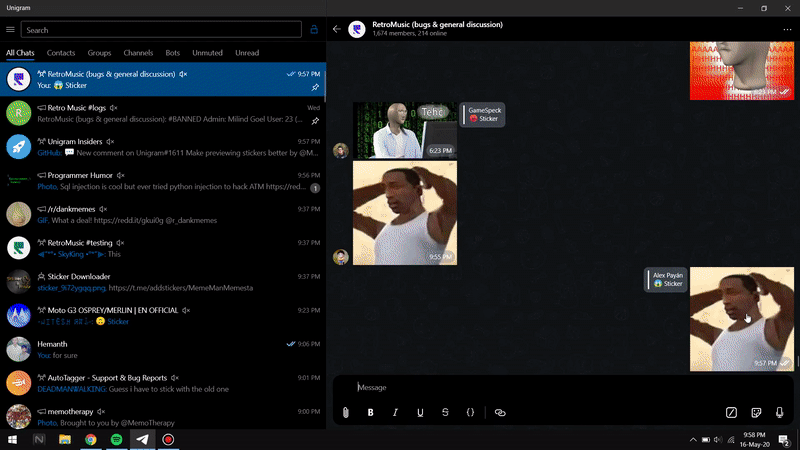Start a voice message with the microphone icon
The height and width of the screenshot is (450, 800).
pos(780,412)
